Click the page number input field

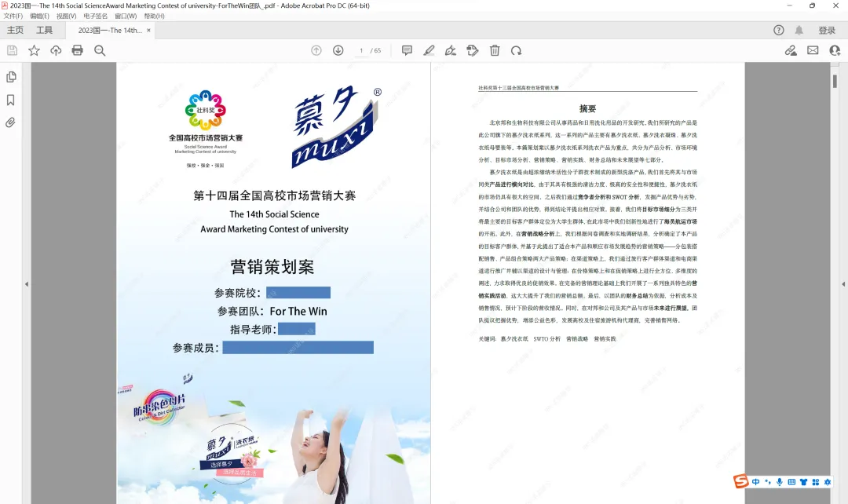[x=360, y=49]
